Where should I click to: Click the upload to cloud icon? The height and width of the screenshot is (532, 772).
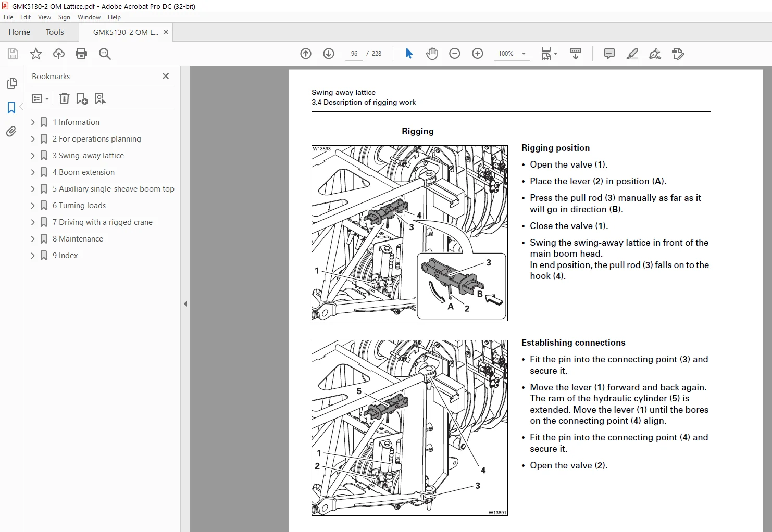(x=59, y=54)
